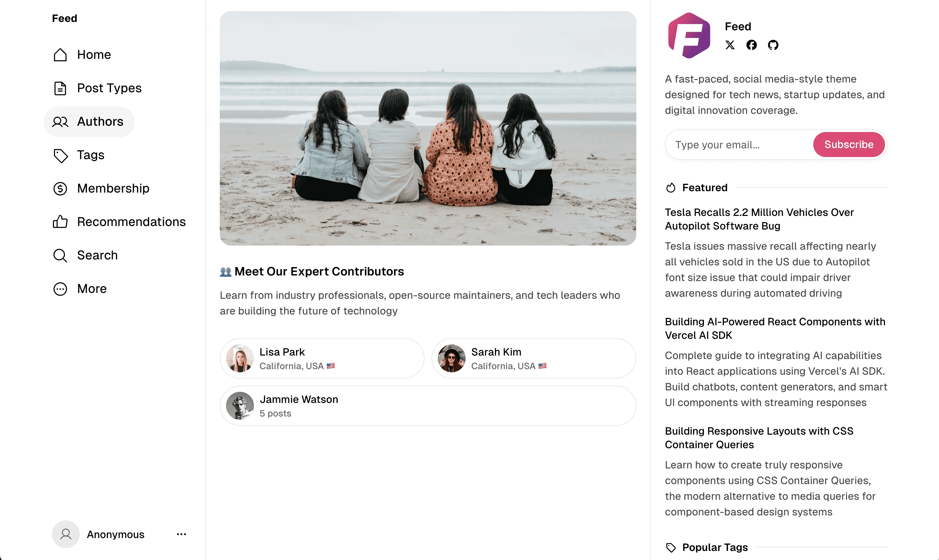Click the email input field
The width and height of the screenshot is (939, 560).
(x=736, y=145)
